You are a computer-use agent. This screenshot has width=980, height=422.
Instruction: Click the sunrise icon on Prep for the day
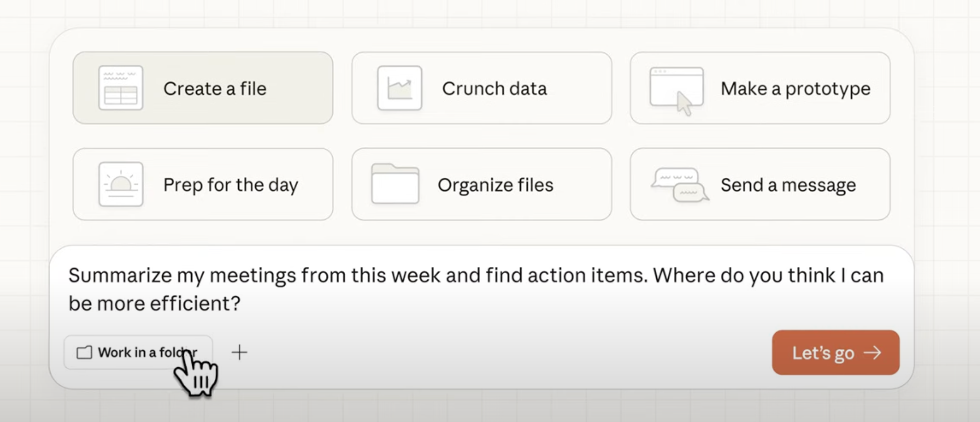coord(120,184)
